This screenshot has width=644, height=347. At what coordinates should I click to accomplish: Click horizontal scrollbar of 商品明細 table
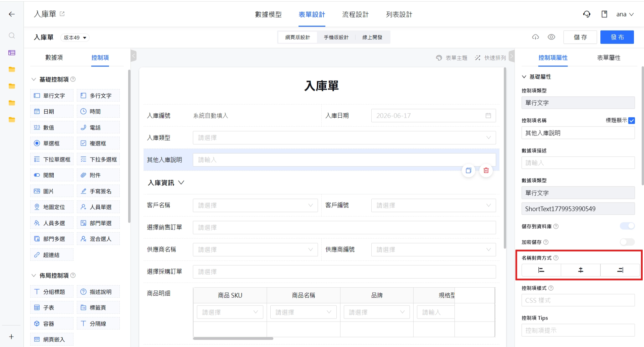[x=233, y=338]
